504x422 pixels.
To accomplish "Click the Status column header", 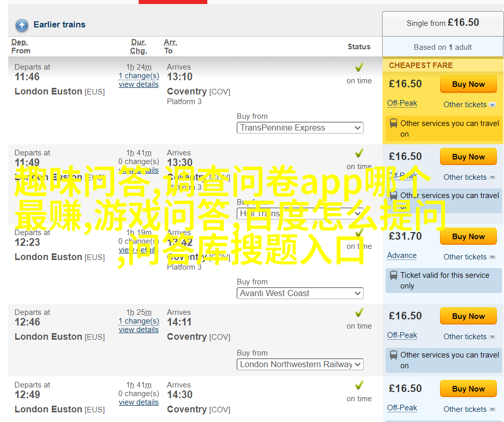I will (x=359, y=47).
